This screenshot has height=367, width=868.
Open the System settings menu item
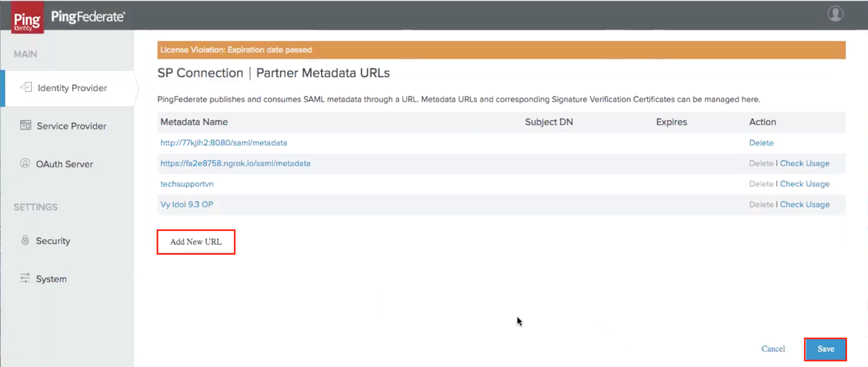click(51, 279)
